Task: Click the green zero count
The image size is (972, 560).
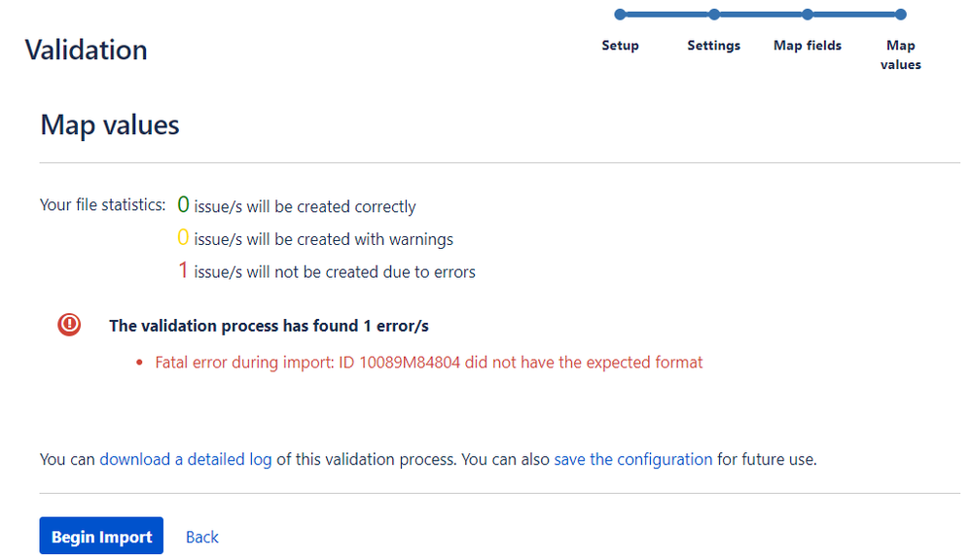Action: coord(183,204)
